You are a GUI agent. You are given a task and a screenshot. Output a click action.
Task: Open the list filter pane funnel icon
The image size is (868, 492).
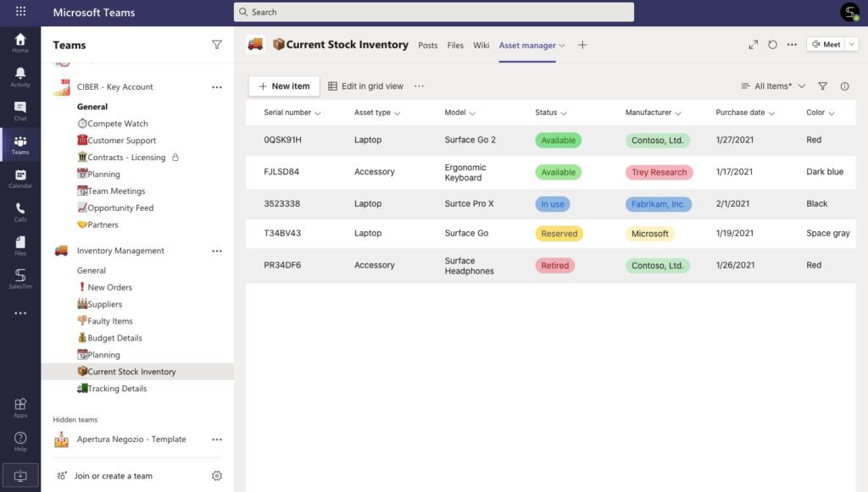823,86
